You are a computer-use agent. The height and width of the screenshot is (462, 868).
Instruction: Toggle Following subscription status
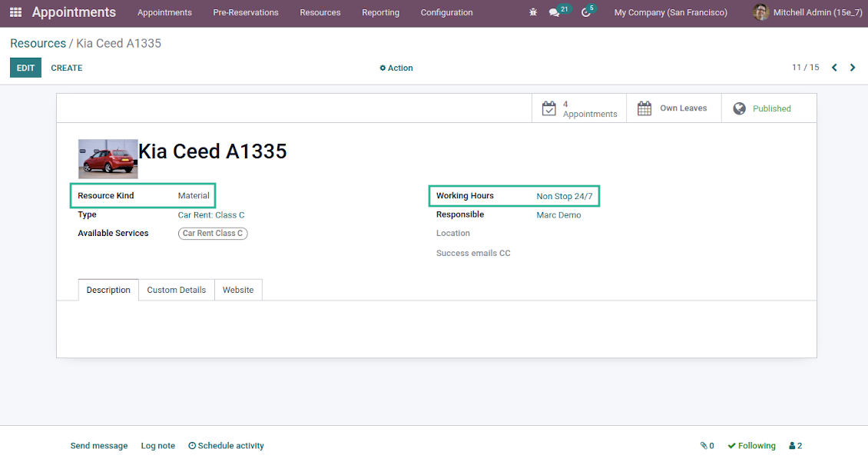pyautogui.click(x=751, y=446)
